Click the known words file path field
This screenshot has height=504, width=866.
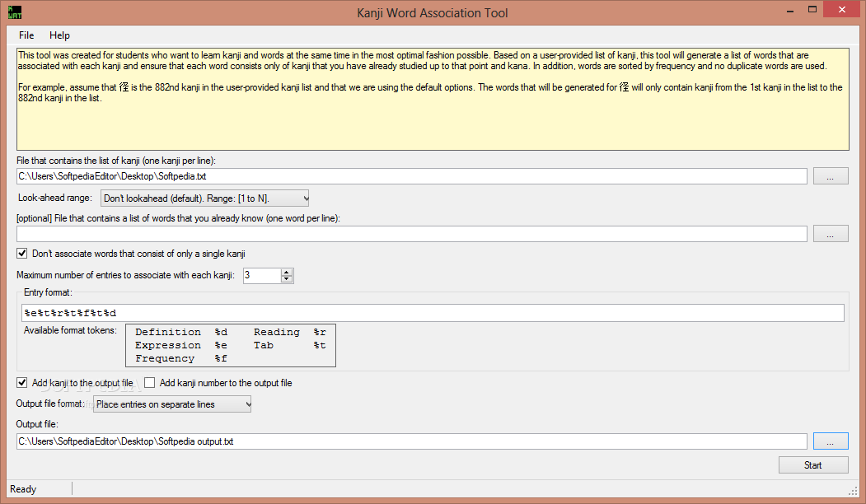point(412,234)
